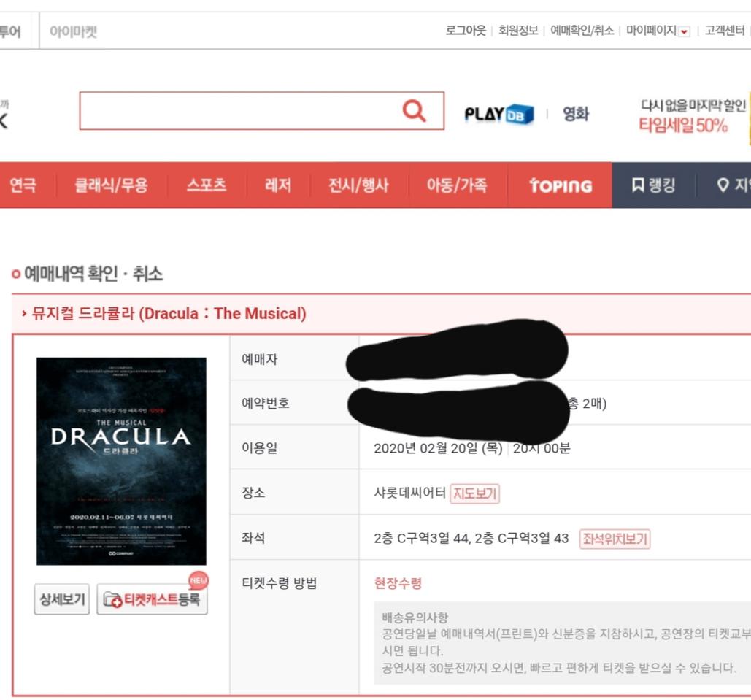751x700 pixels.
Task: Expand the 마이페이지 dropdown arrow
Action: click(x=683, y=31)
